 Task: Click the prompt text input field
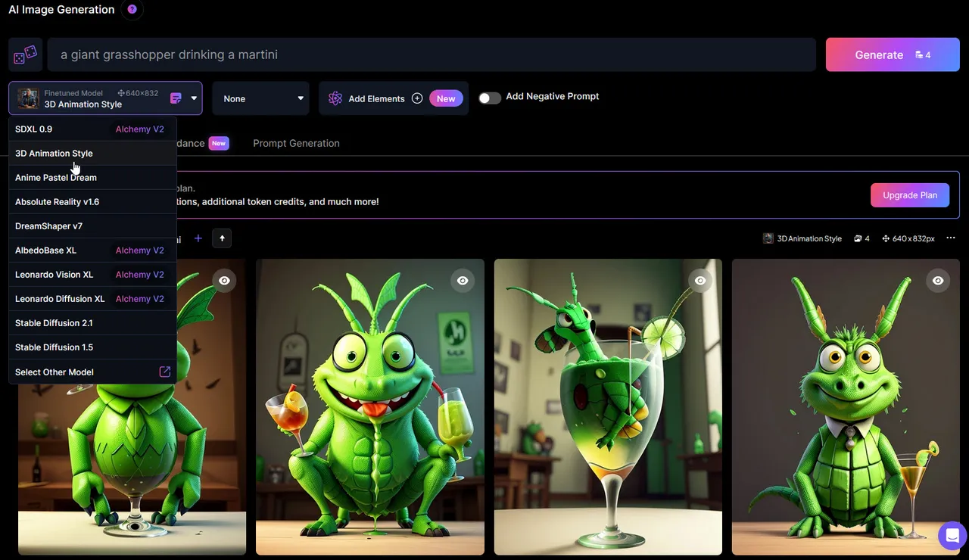click(x=432, y=54)
